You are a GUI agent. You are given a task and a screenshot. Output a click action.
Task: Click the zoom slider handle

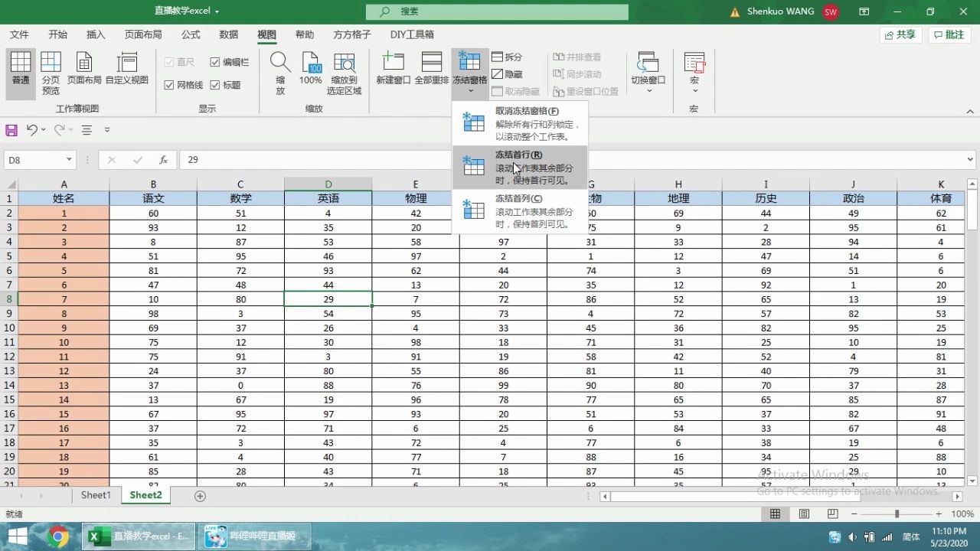pos(897,514)
